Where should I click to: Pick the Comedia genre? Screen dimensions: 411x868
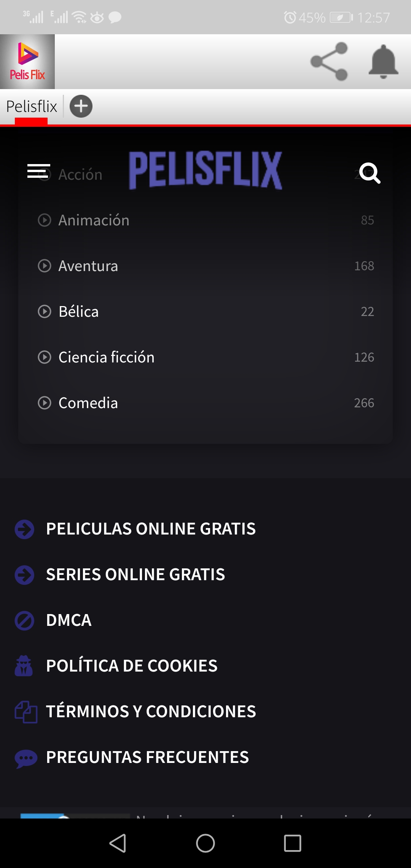coord(88,403)
